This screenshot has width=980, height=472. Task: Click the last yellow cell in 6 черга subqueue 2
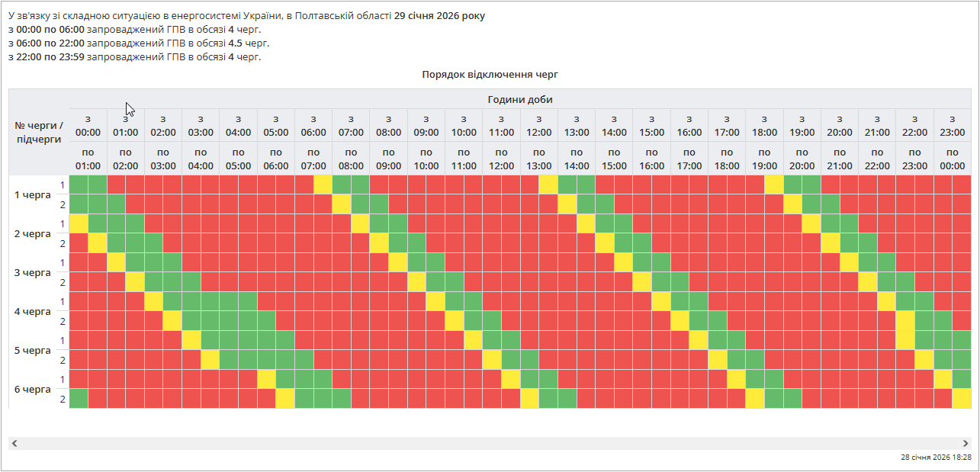point(961,398)
